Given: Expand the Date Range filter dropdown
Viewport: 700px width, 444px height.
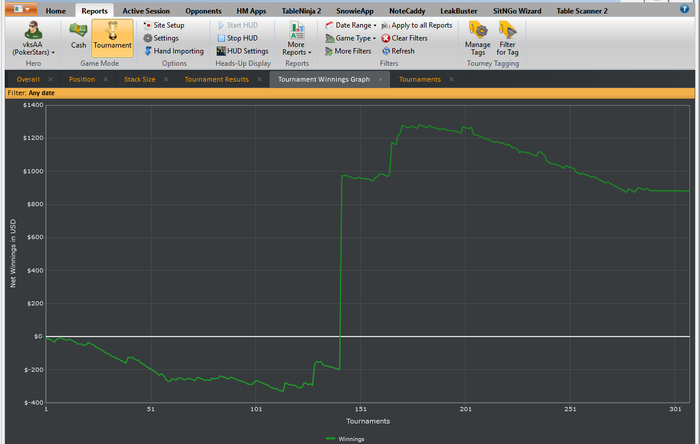Looking at the screenshot, I should coord(351,25).
